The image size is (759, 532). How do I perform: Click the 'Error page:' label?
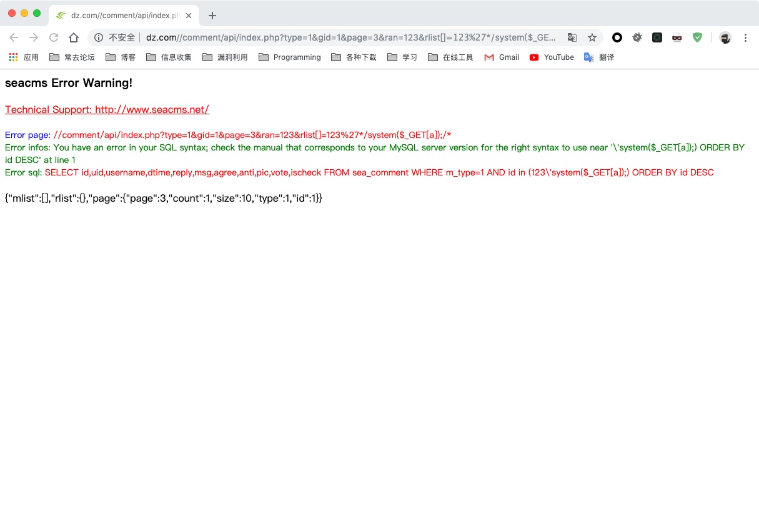28,135
